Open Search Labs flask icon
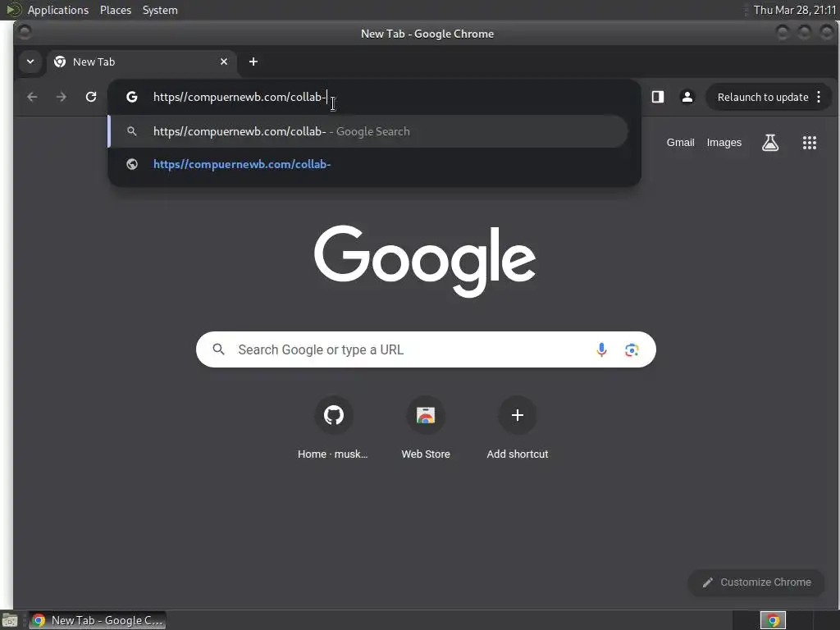The height and width of the screenshot is (630, 840). (770, 143)
